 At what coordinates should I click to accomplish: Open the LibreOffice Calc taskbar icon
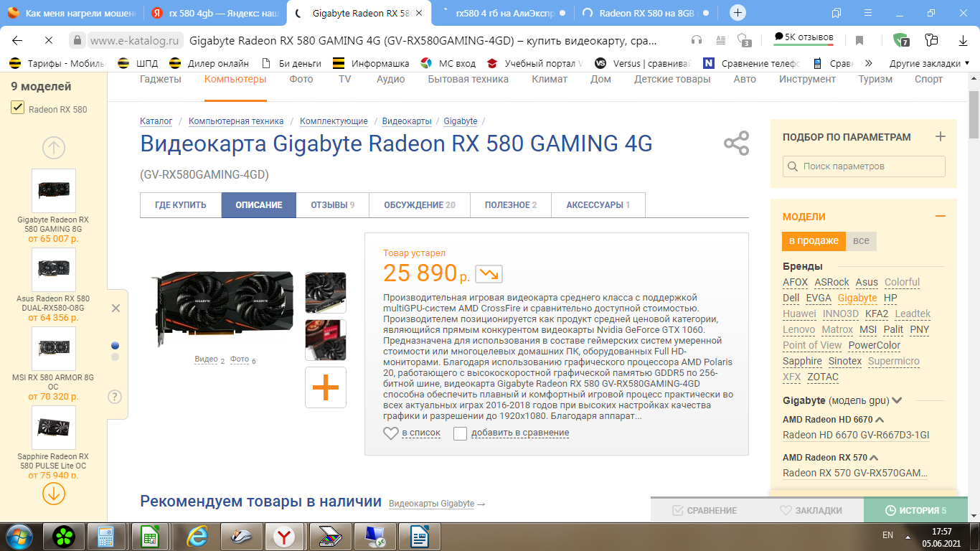point(151,536)
